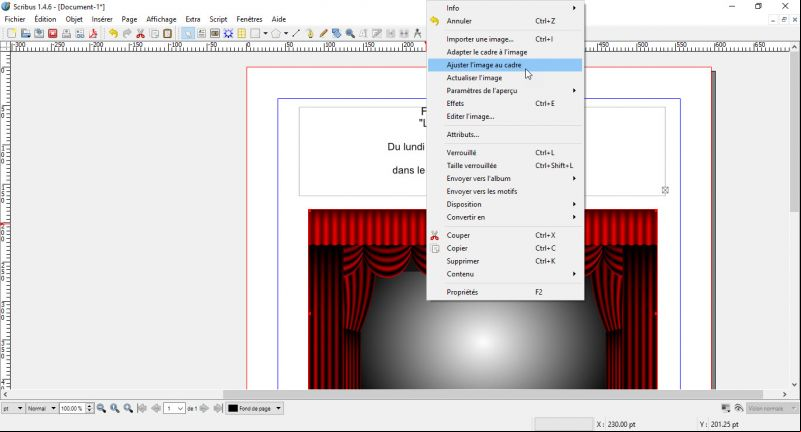Toggle Verrouillé in the context menu
801x432 pixels.
pos(505,153)
